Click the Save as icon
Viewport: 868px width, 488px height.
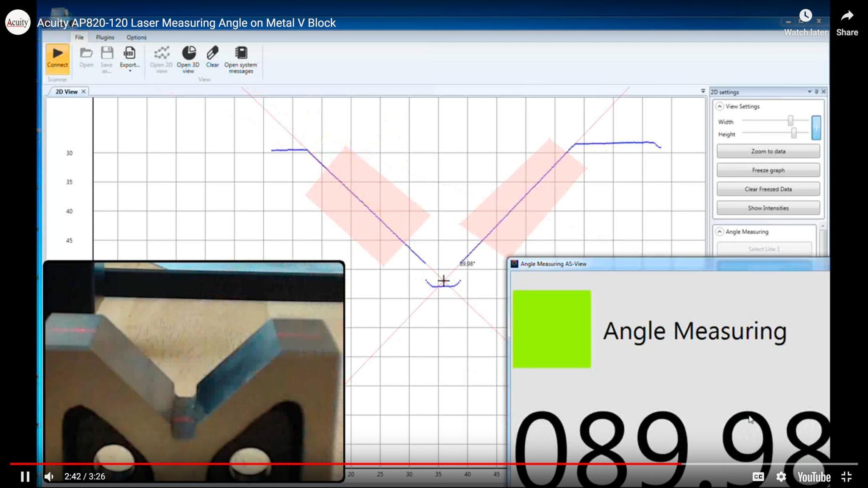coord(106,54)
